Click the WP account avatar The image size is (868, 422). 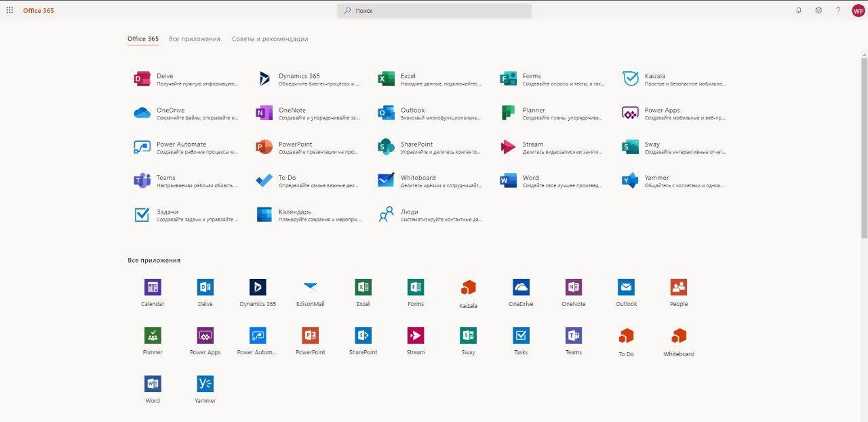(x=858, y=10)
